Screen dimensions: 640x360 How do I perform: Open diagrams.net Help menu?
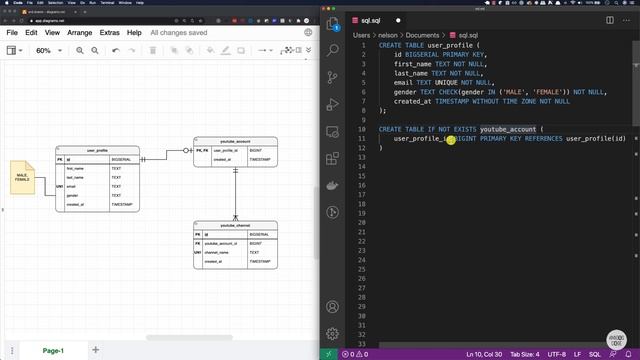[x=134, y=33]
